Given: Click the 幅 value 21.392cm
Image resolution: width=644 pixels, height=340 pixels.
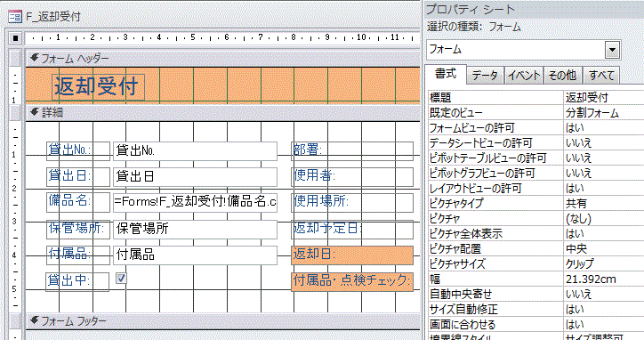Looking at the screenshot, I should 603,279.
